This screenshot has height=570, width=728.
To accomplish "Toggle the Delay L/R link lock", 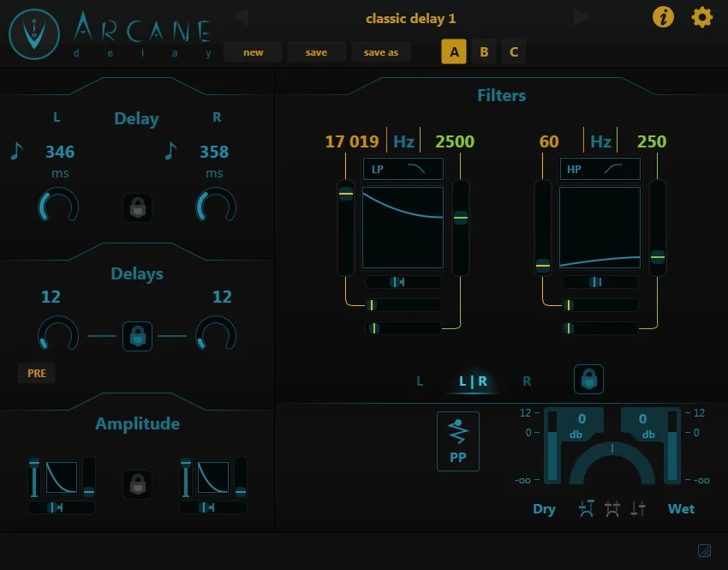I will pyautogui.click(x=137, y=207).
